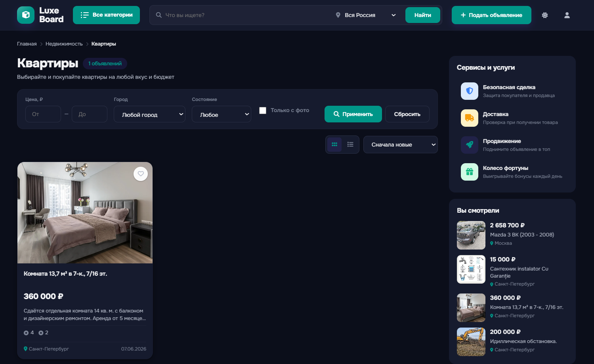Viewport: 594px width, 364px height.
Task: Toggle the dark/light theme sun icon
Action: click(x=545, y=15)
